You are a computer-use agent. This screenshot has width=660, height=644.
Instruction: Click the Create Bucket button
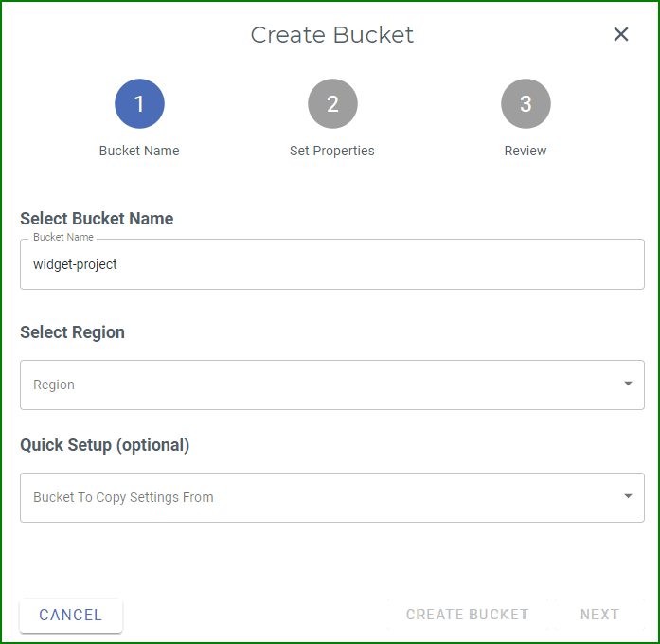[467, 615]
